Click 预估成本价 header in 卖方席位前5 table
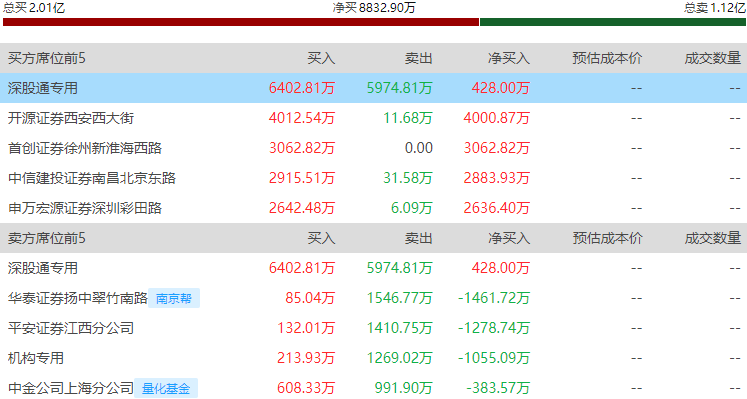This screenshot has width=747, height=399. [x=607, y=238]
